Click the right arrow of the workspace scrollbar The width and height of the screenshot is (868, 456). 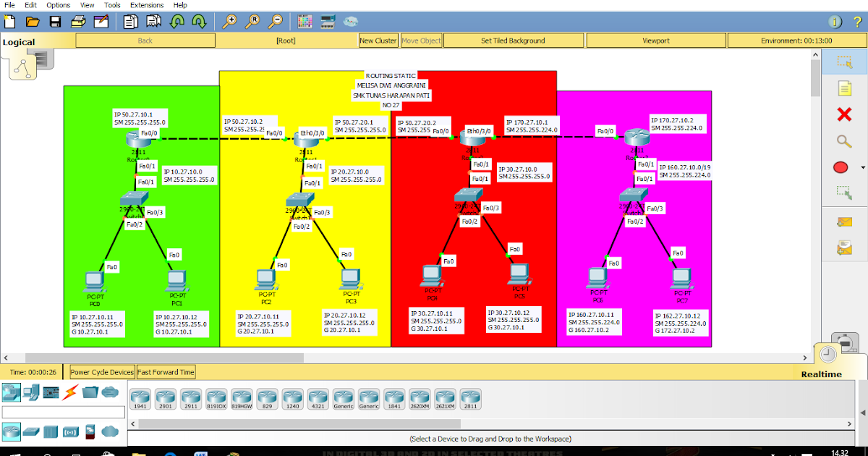[x=804, y=357]
